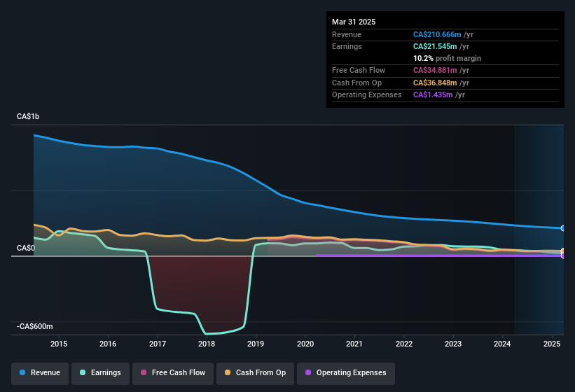
Task: Click the CA$21.545m earnings value
Action: tap(435, 46)
